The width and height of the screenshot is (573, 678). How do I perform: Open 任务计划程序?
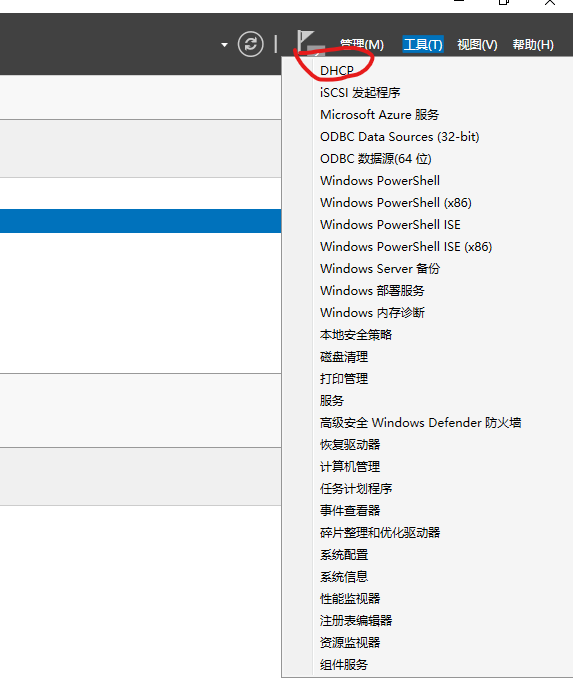point(356,488)
